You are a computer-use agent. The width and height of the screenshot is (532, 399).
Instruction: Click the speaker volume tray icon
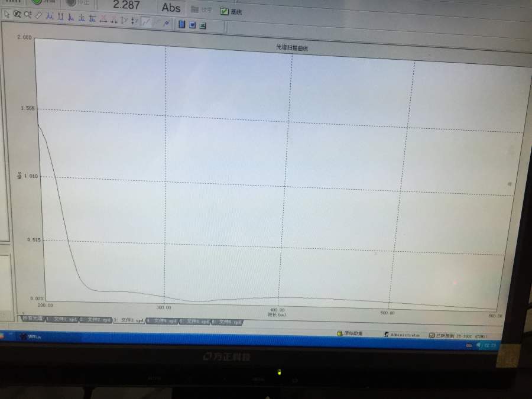pos(479,345)
